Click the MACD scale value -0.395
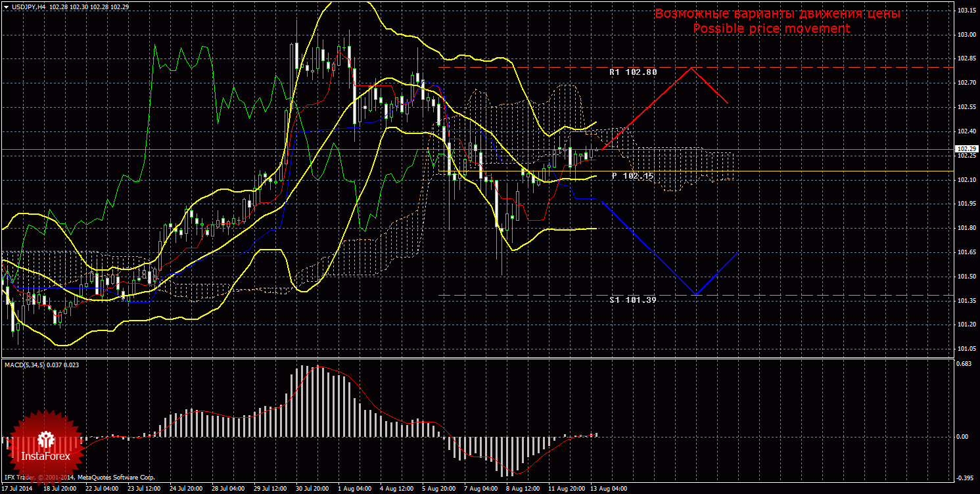Screen dimensions: 980x494 coord(964,478)
